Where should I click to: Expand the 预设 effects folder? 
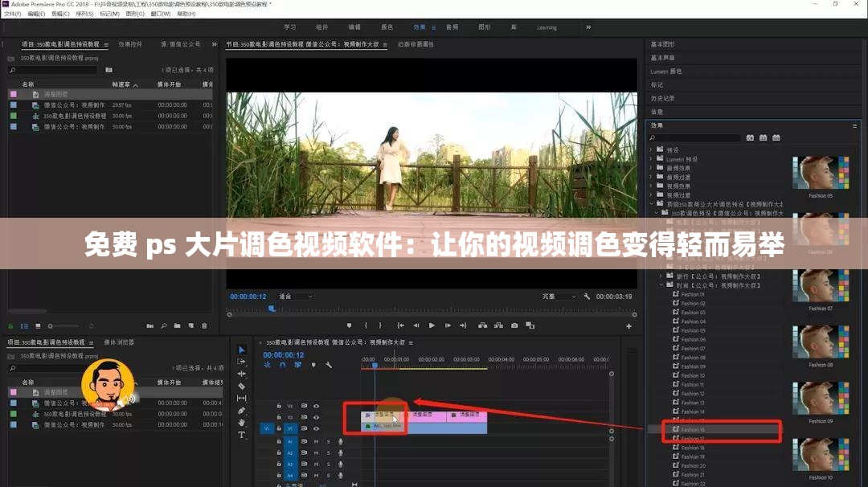(x=651, y=149)
